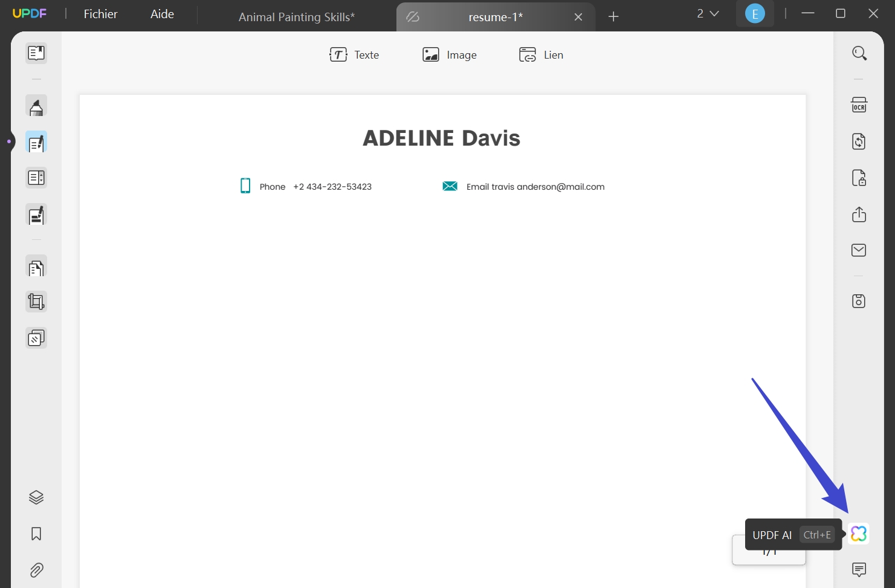Click the phone number +2 434-232-53423
The image size is (895, 588).
click(332, 187)
